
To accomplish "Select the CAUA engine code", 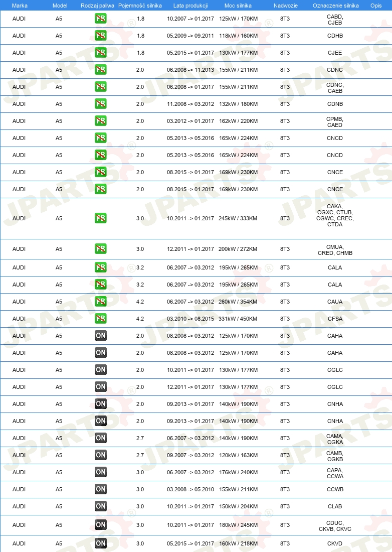I will tap(335, 302).
